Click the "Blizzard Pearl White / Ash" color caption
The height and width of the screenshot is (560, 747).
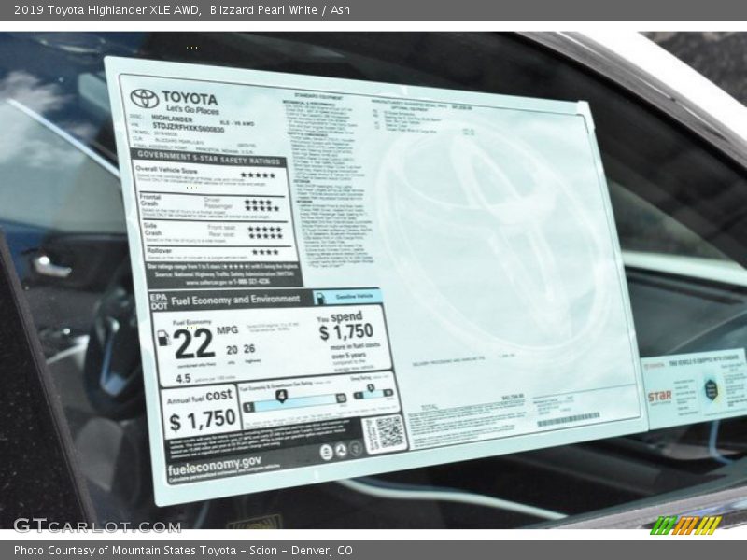(x=279, y=10)
